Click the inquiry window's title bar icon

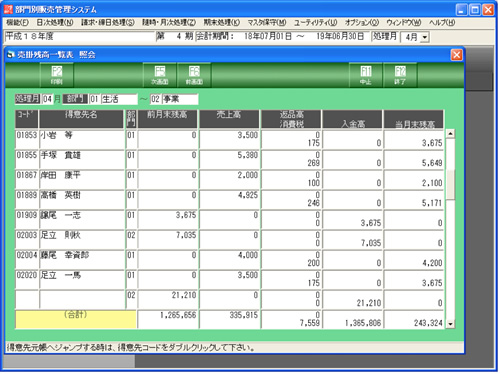(11, 55)
